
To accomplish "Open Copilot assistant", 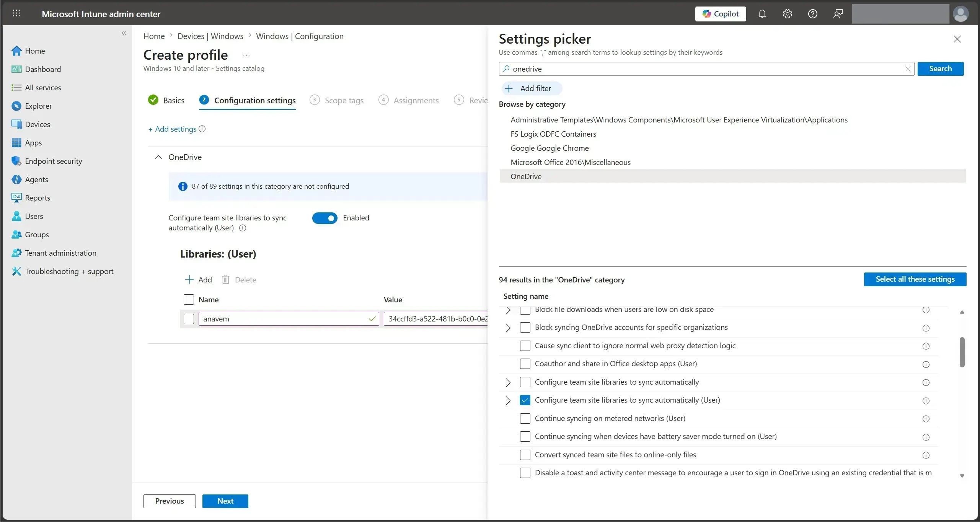I will click(721, 14).
